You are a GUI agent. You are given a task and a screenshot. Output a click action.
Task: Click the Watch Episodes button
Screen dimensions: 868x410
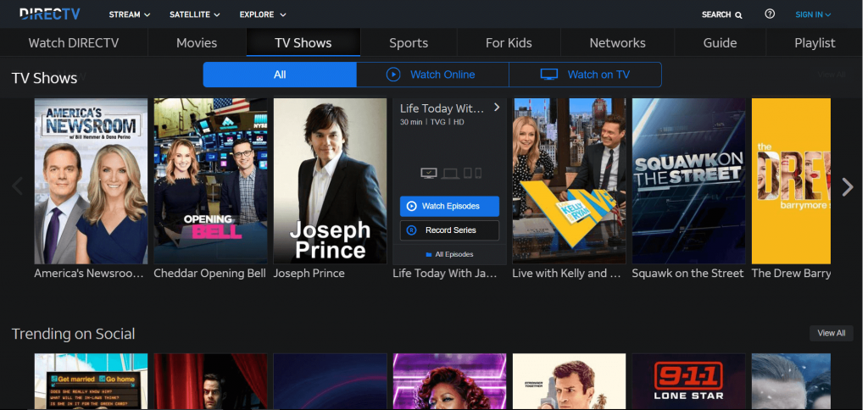[x=449, y=206]
